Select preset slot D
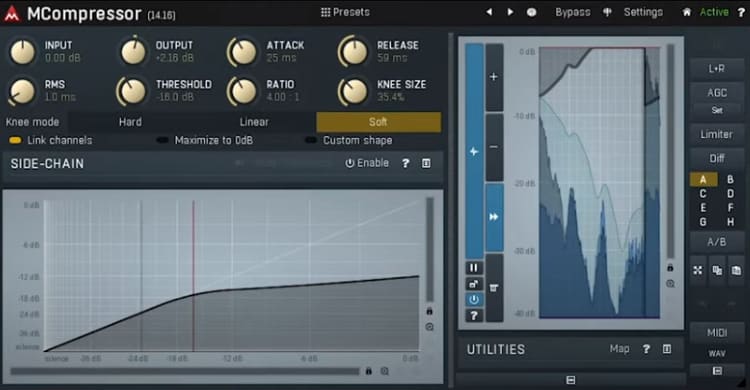 (x=730, y=193)
